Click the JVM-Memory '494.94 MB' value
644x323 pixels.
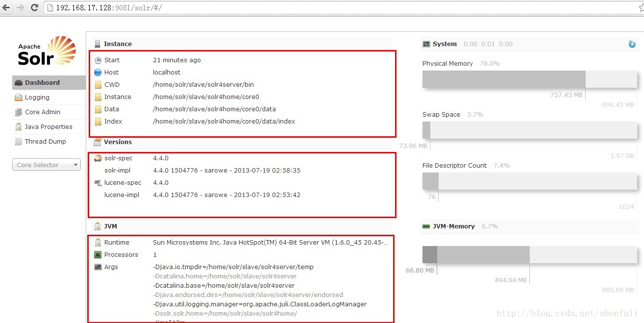coord(511,280)
